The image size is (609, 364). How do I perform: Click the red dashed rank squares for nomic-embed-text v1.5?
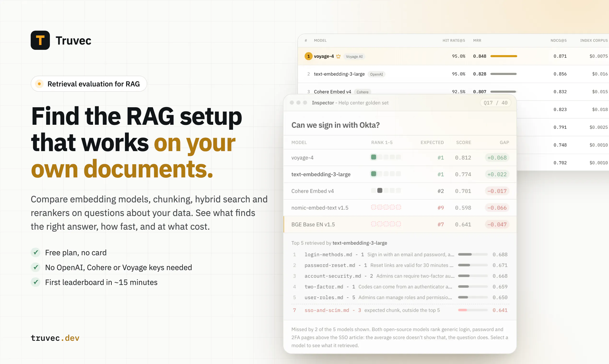386,207
